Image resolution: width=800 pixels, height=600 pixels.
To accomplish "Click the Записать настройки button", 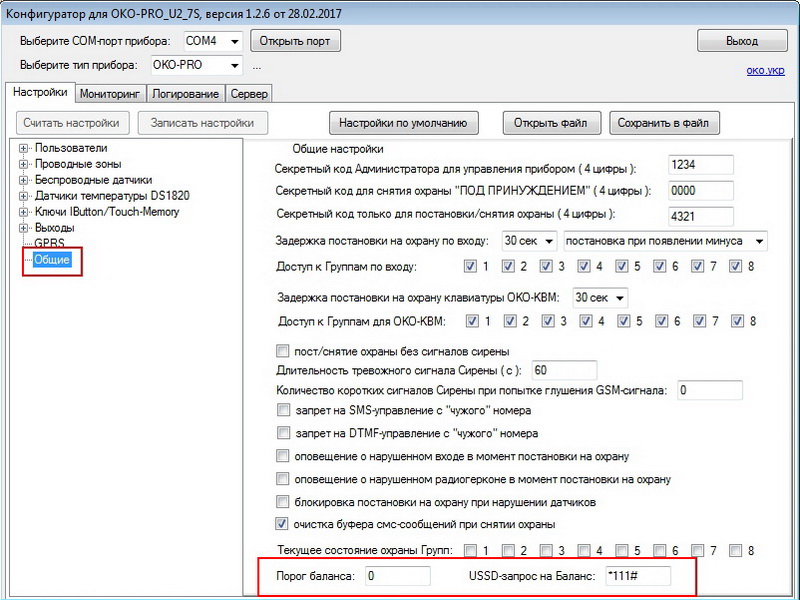I will click(x=203, y=123).
